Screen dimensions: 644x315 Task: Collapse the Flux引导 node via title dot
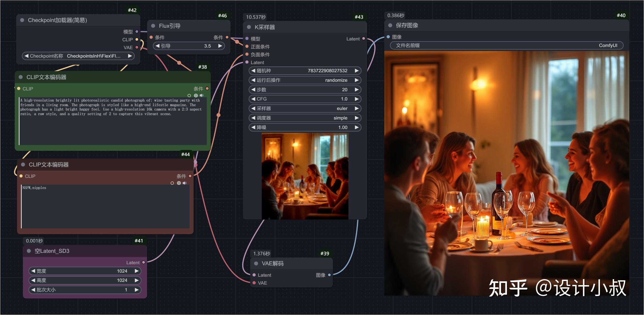pyautogui.click(x=153, y=26)
